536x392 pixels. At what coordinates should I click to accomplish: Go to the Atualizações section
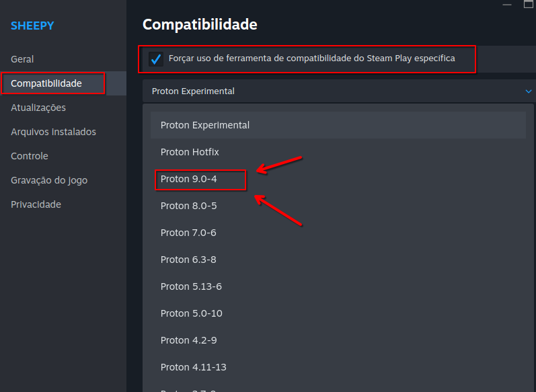(x=38, y=108)
